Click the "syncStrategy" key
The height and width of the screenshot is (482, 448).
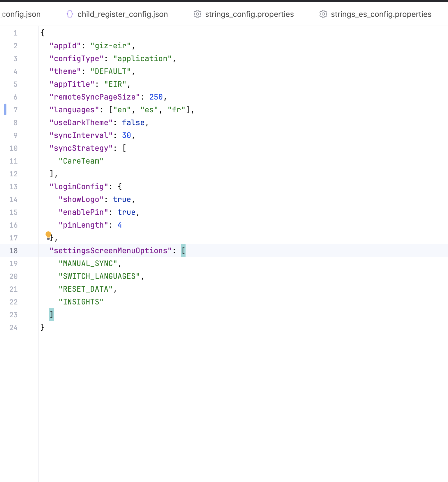tap(81, 148)
